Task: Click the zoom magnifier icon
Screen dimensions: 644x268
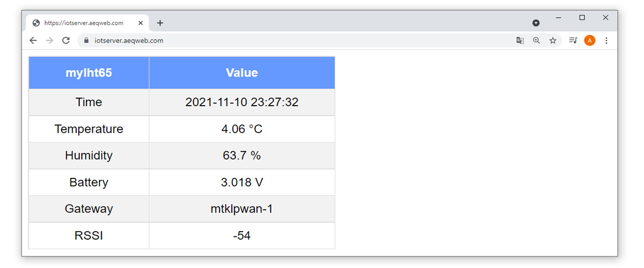Action: click(x=536, y=40)
